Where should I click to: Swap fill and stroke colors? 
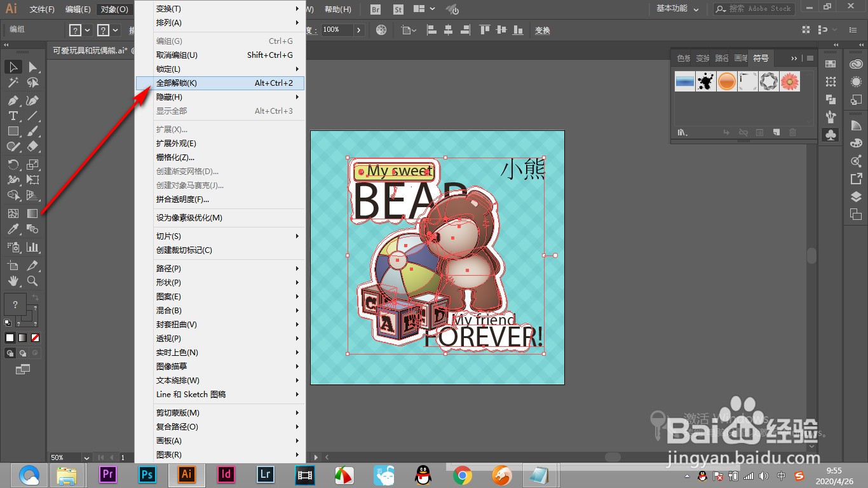pyautogui.click(x=36, y=297)
